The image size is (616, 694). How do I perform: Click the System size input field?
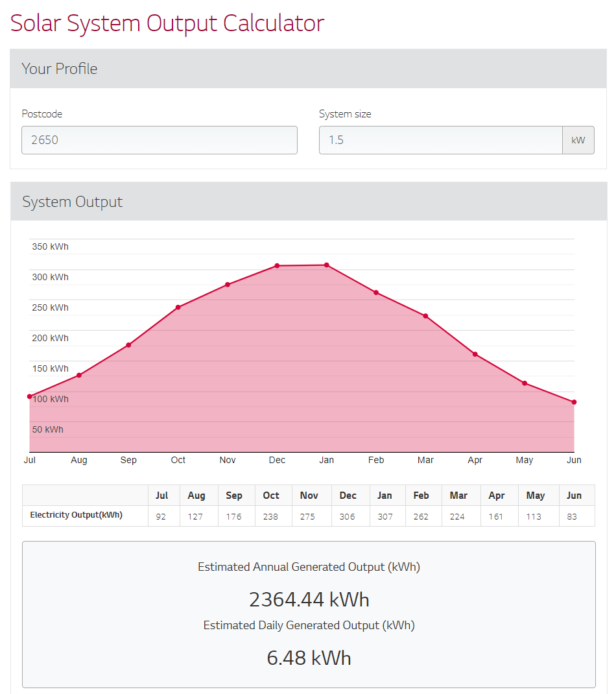point(440,140)
